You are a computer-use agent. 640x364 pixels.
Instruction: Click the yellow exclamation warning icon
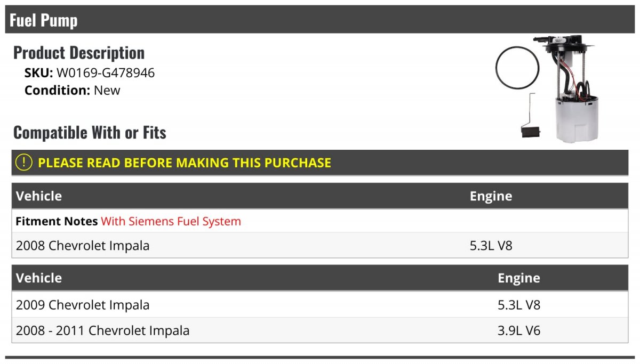(24, 163)
